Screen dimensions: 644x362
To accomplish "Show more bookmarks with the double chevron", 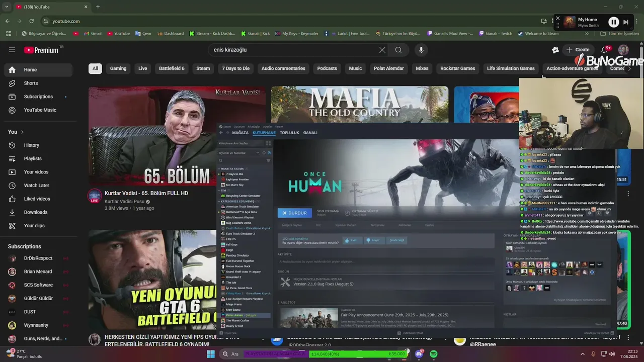I will point(587,34).
